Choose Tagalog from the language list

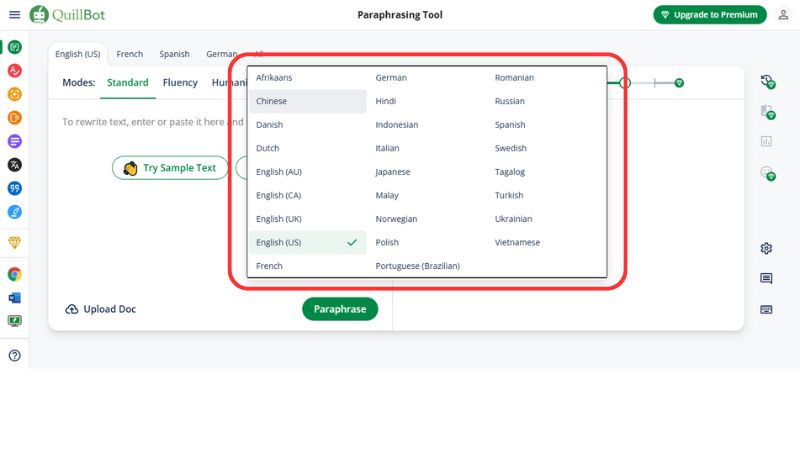click(x=547, y=172)
